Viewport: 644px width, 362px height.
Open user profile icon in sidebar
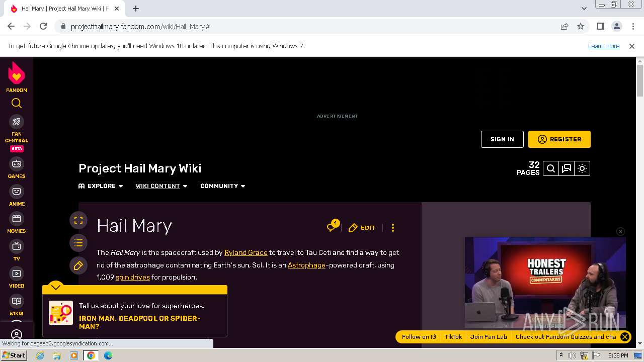[x=17, y=334]
